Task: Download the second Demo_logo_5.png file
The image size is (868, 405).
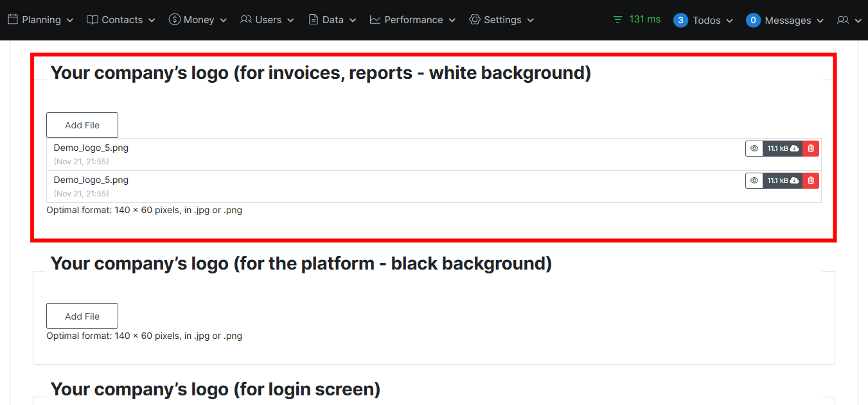Action: pos(783,180)
